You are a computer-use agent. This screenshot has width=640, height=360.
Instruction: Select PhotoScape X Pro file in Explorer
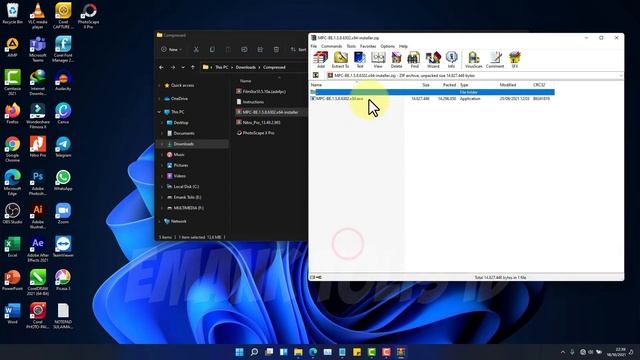258,133
